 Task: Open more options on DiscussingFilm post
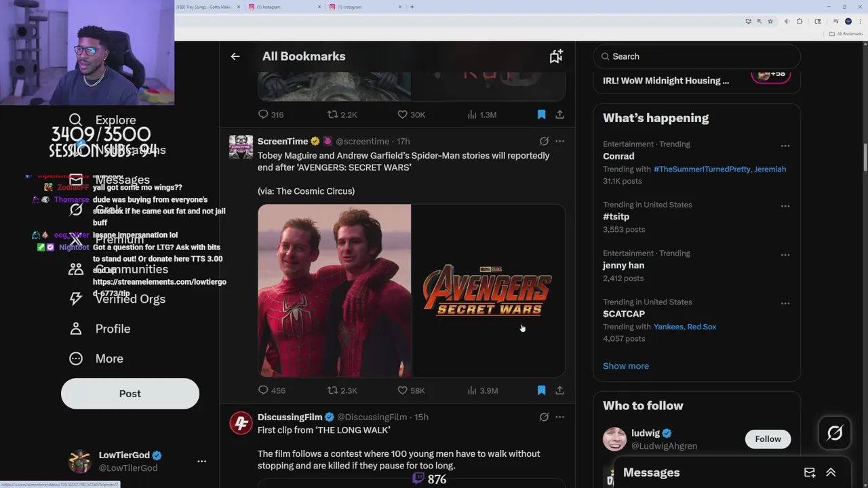(x=559, y=417)
